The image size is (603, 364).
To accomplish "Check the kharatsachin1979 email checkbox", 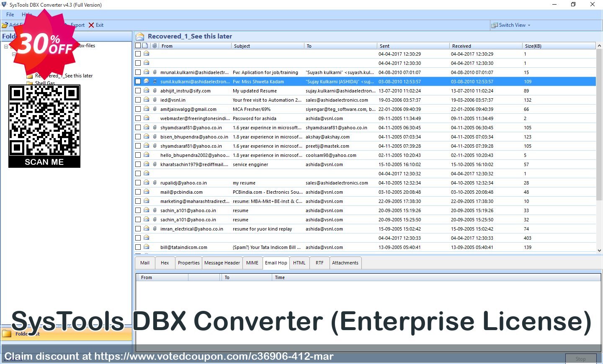I will click(138, 164).
